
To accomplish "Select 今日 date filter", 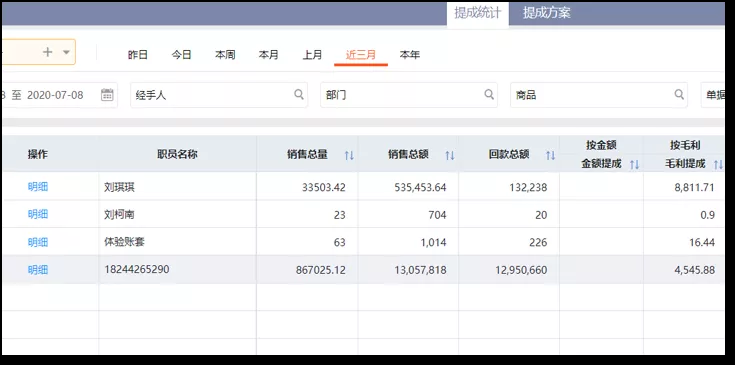I will coord(181,55).
